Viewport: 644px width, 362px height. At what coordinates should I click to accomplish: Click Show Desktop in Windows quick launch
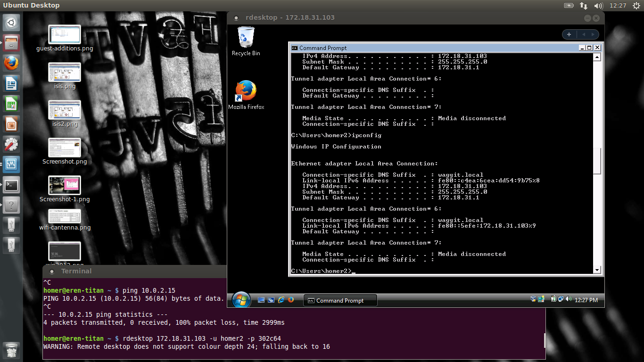click(x=261, y=300)
